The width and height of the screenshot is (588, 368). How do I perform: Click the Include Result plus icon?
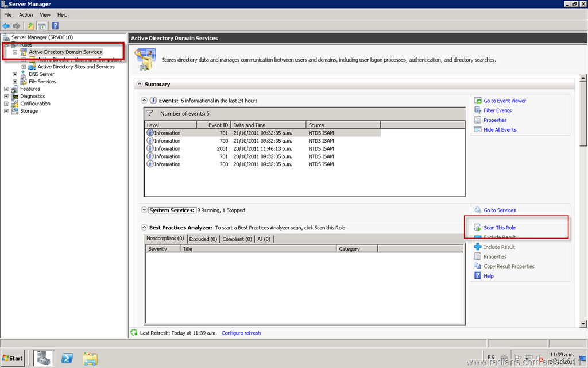pyautogui.click(x=478, y=247)
